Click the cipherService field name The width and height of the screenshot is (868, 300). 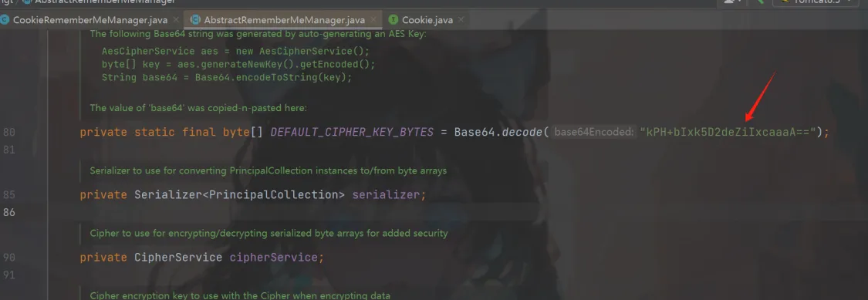click(273, 258)
